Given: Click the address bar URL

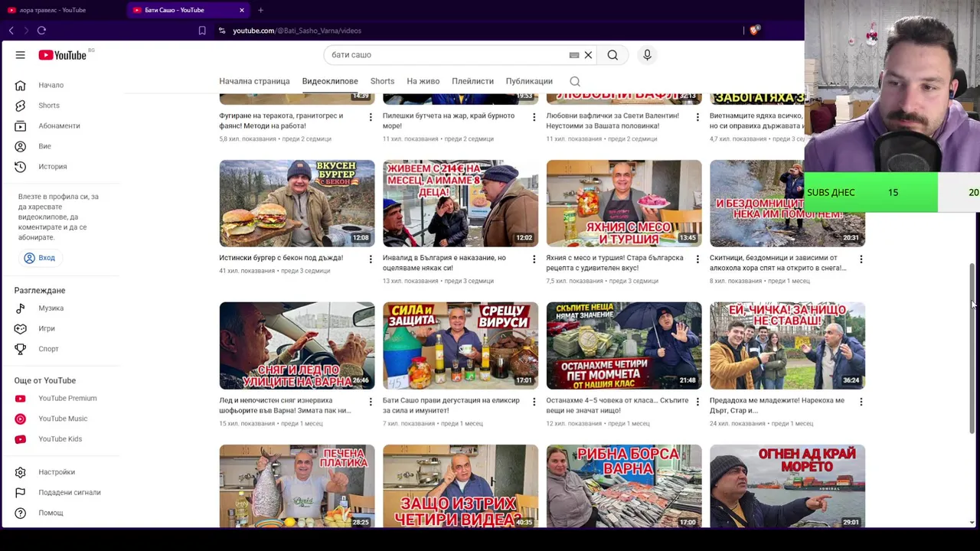Looking at the screenshot, I should 297,31.
